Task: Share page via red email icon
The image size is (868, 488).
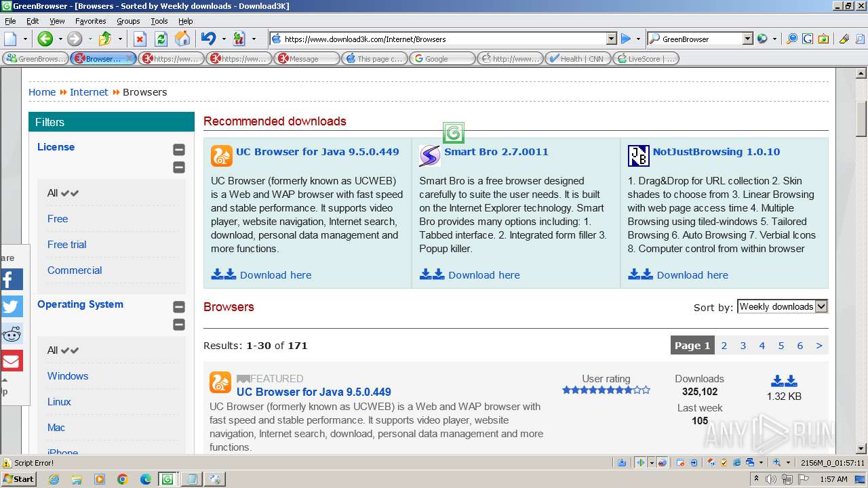Action: click(12, 361)
